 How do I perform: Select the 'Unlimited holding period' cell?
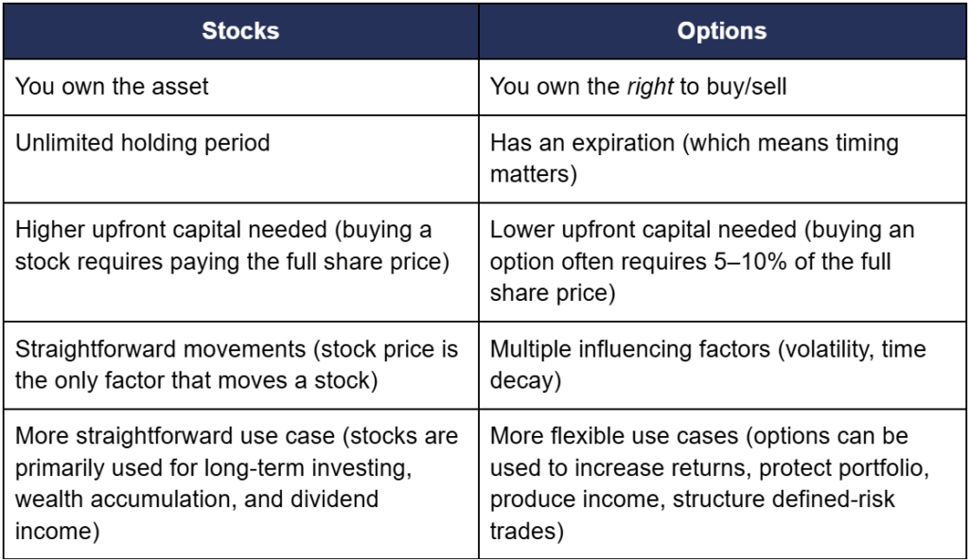click(143, 143)
